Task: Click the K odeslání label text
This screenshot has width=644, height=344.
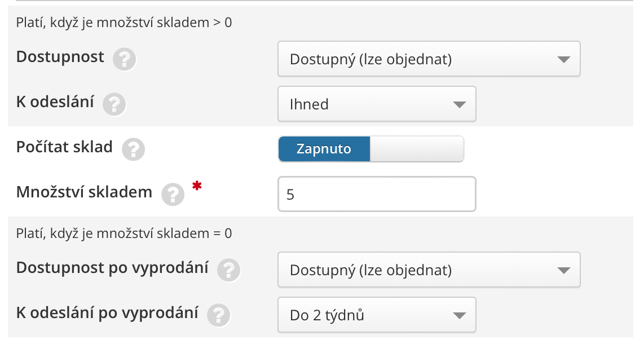Action: [x=55, y=102]
